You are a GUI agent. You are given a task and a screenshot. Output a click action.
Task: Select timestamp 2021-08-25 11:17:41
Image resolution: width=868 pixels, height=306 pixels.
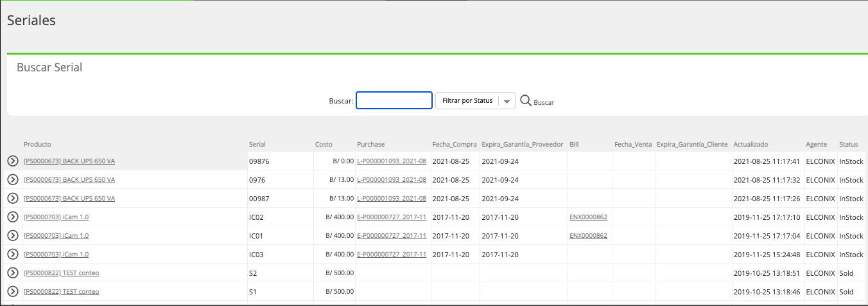pyautogui.click(x=768, y=161)
